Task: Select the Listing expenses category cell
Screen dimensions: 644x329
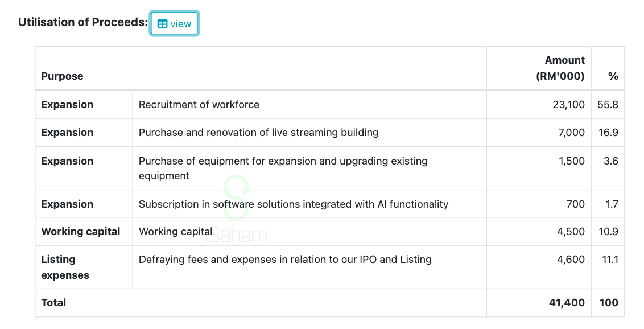Action: tap(65, 268)
